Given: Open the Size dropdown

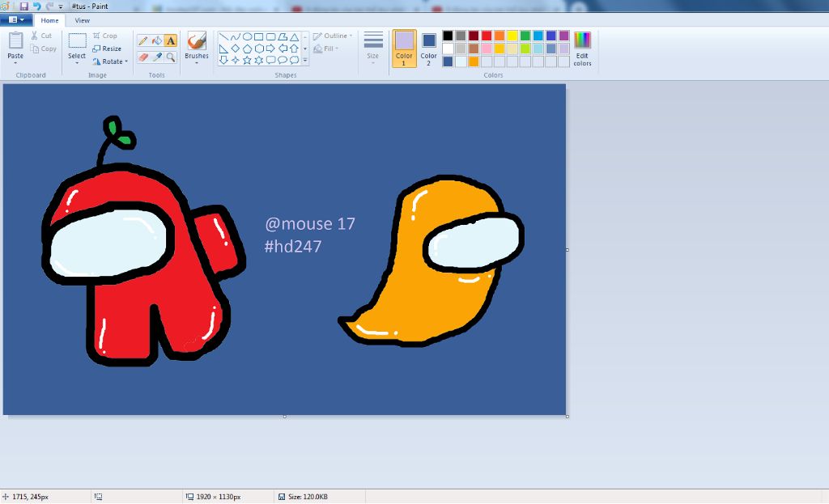Looking at the screenshot, I should [372, 48].
